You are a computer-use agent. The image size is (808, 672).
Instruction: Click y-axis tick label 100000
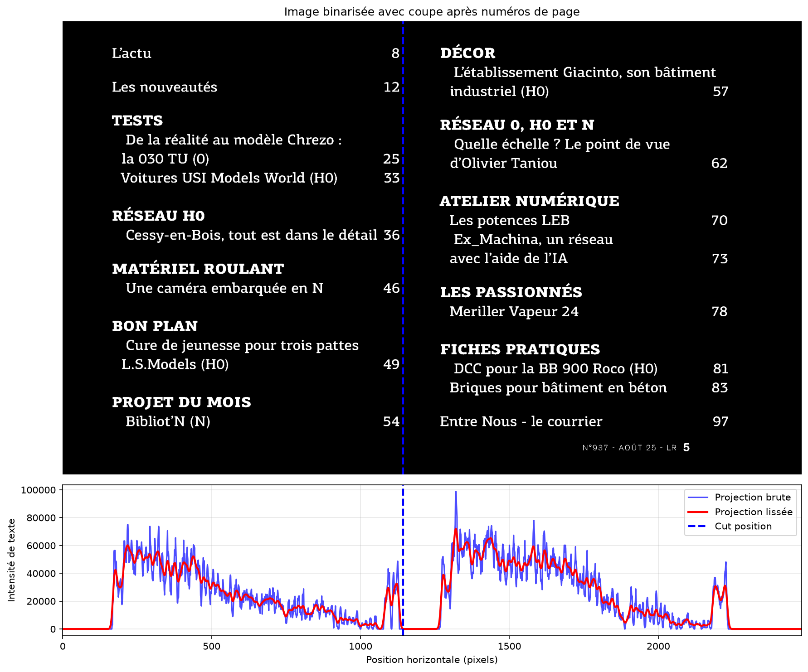click(38, 490)
